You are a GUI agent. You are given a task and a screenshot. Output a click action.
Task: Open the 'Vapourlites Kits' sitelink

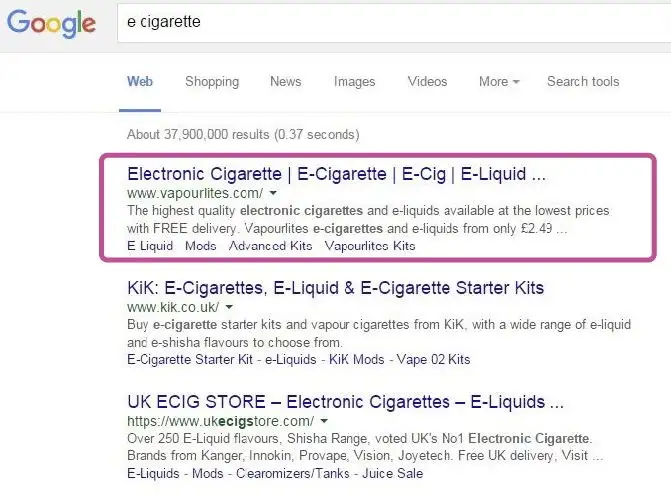coord(370,246)
